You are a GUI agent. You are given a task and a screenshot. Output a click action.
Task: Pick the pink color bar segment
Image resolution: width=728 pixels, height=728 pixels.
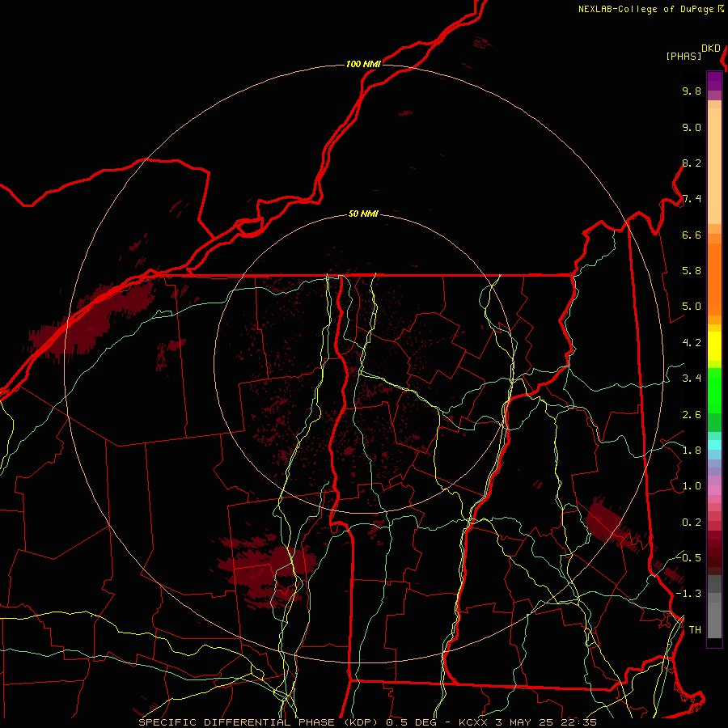click(x=714, y=490)
